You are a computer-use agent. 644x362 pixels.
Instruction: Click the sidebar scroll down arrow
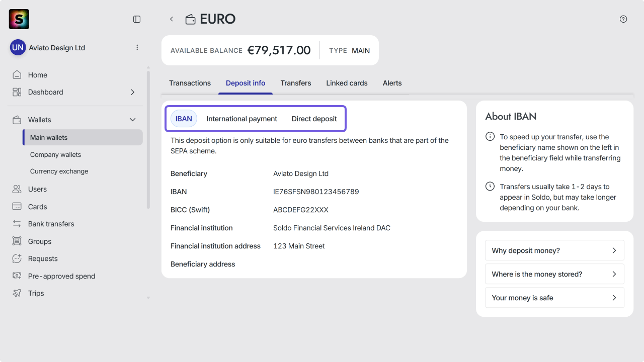tap(148, 298)
